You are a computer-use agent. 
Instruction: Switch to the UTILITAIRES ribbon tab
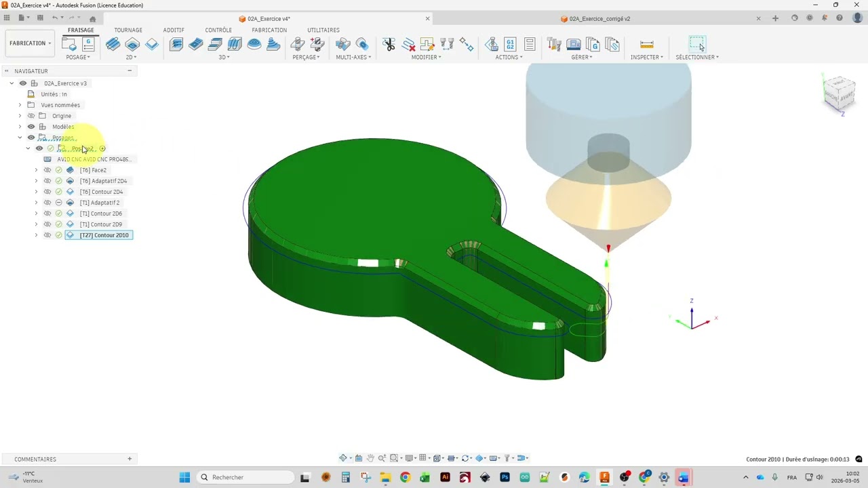(x=323, y=30)
